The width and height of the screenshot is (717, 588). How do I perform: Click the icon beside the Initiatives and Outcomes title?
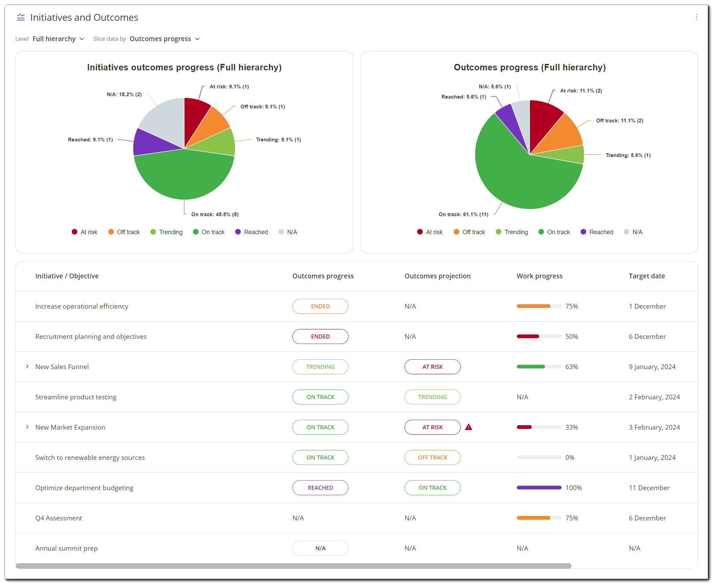pyautogui.click(x=21, y=17)
